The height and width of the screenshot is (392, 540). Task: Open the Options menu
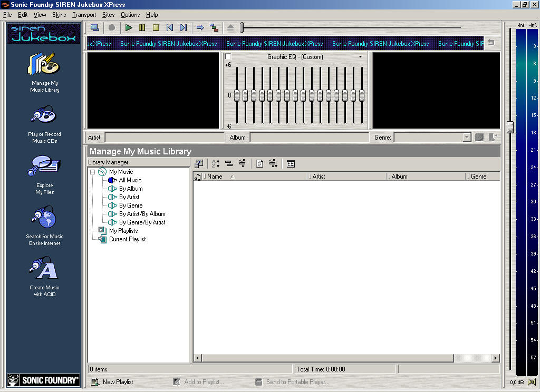point(130,15)
